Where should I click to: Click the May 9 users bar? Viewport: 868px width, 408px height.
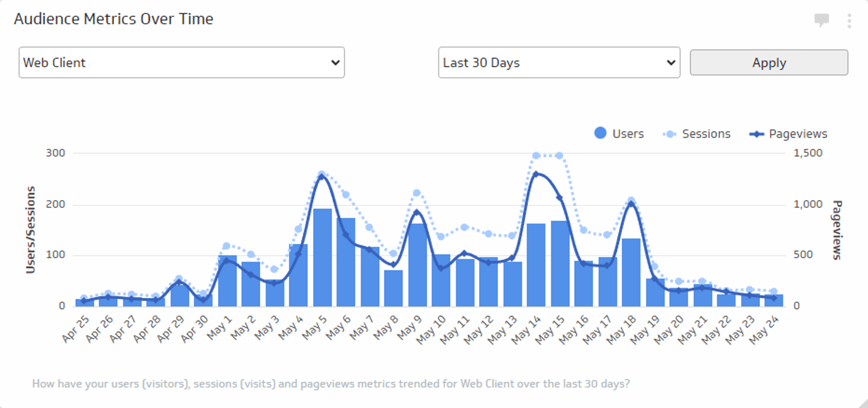click(417, 265)
